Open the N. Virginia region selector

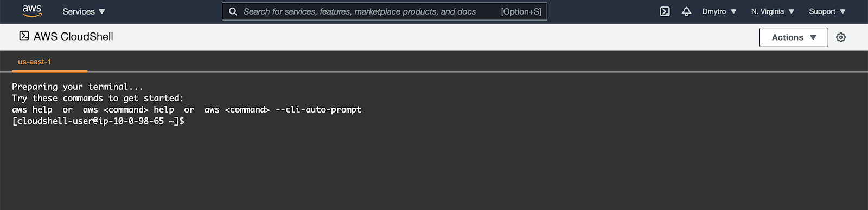click(x=773, y=11)
